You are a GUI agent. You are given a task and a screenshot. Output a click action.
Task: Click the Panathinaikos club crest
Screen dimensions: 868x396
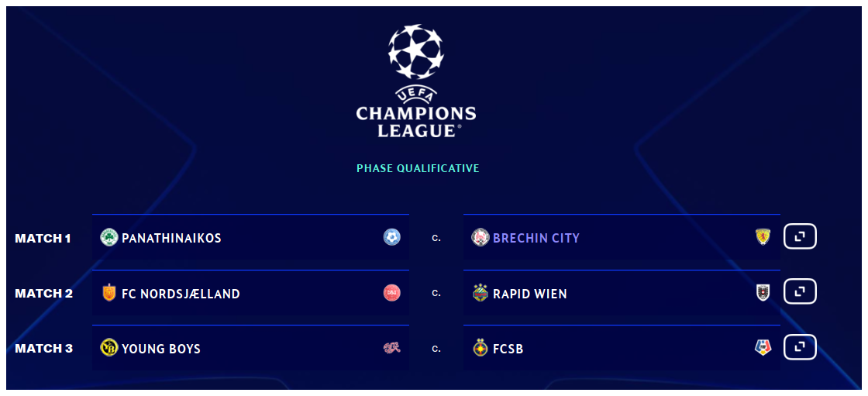109,238
